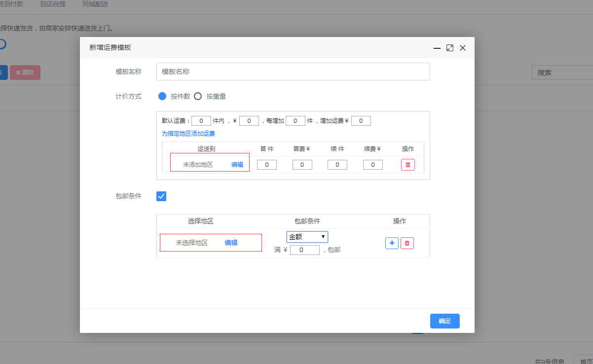
Task: Click the 满 ¥ free-shipping amount field
Action: [x=304, y=250]
